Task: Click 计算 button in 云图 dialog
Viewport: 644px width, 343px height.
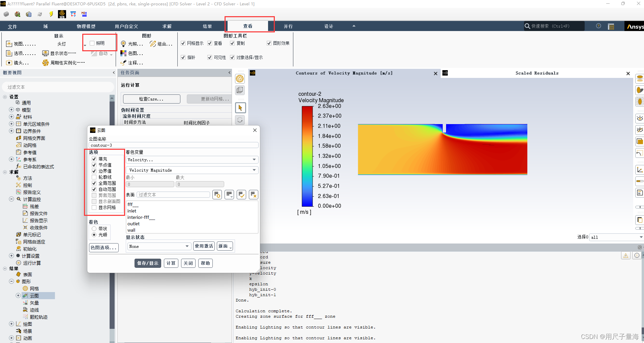Action: (x=171, y=263)
